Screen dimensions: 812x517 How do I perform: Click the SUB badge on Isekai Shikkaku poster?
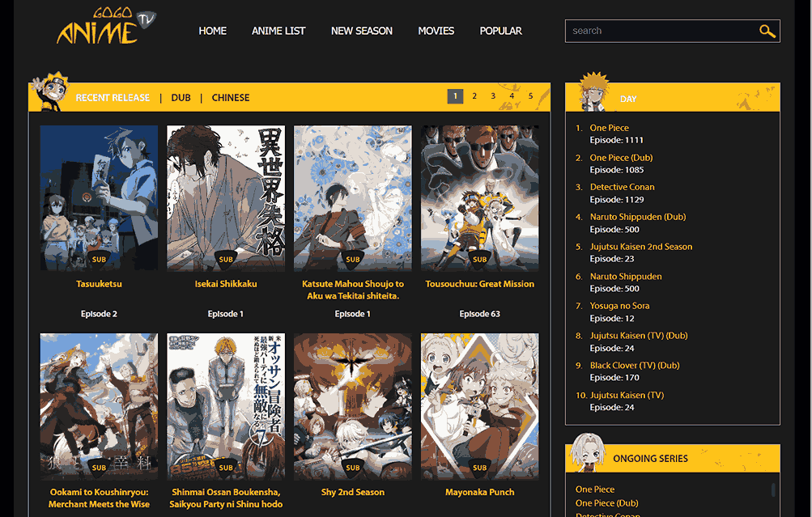226,260
